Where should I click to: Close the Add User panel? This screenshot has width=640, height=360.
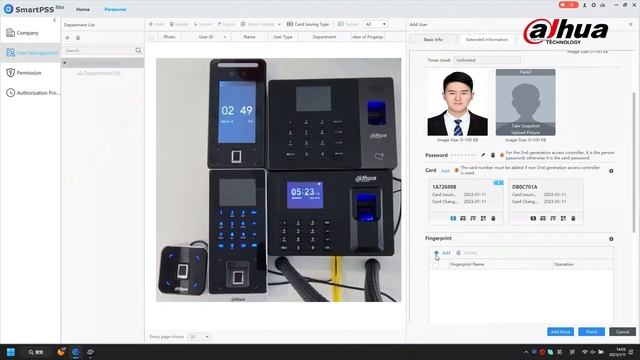coord(631,24)
